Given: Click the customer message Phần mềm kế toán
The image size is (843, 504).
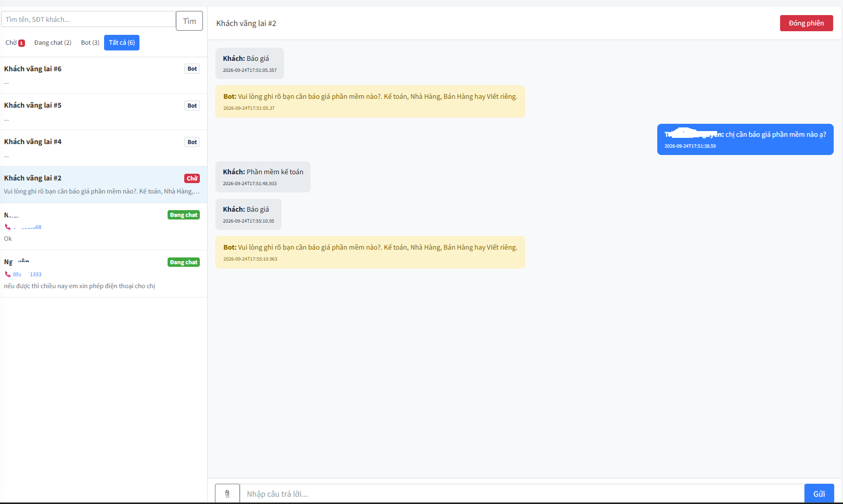Looking at the screenshot, I should (263, 177).
